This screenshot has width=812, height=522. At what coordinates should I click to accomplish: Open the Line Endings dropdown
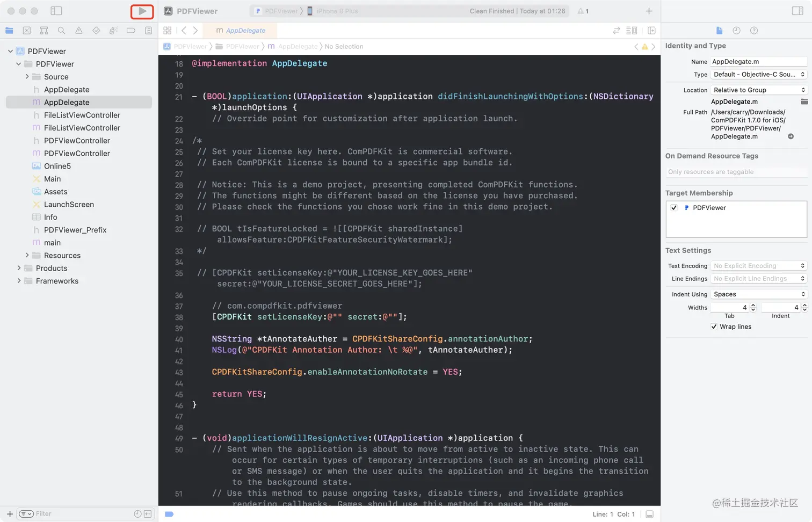759,279
